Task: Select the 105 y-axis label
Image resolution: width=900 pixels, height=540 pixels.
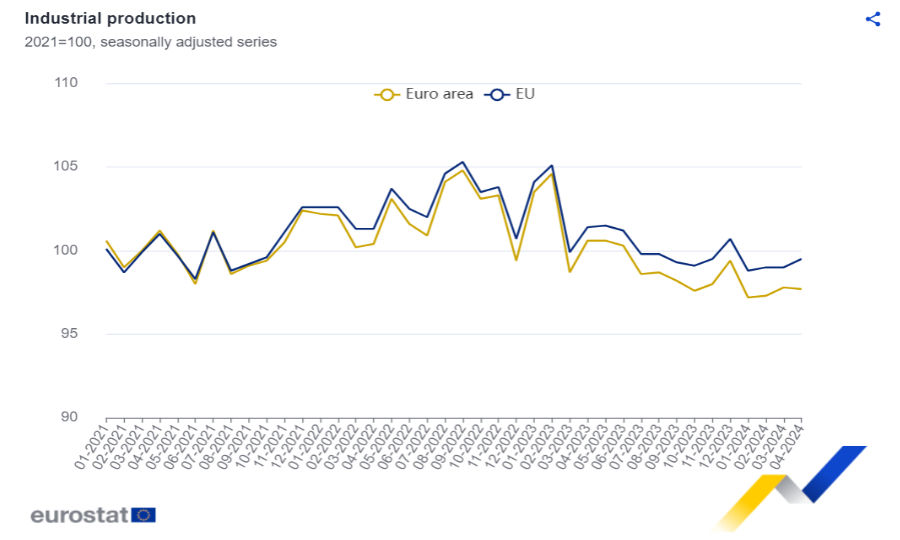Action: point(66,166)
